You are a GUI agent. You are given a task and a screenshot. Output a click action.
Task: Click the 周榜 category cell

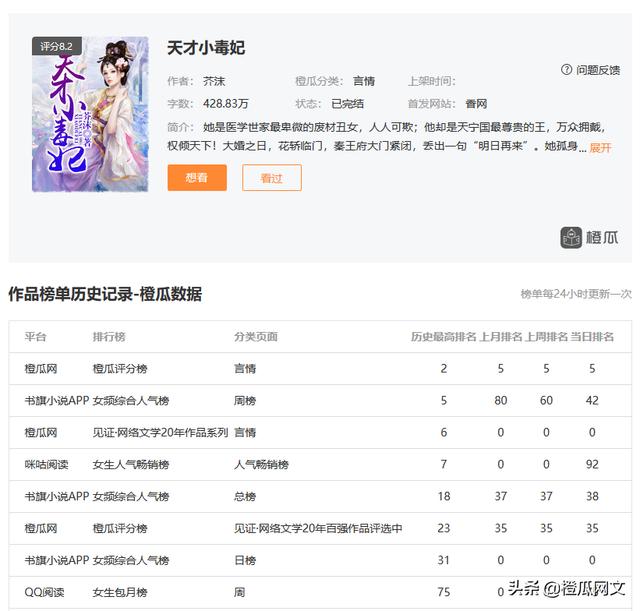pos(245,400)
